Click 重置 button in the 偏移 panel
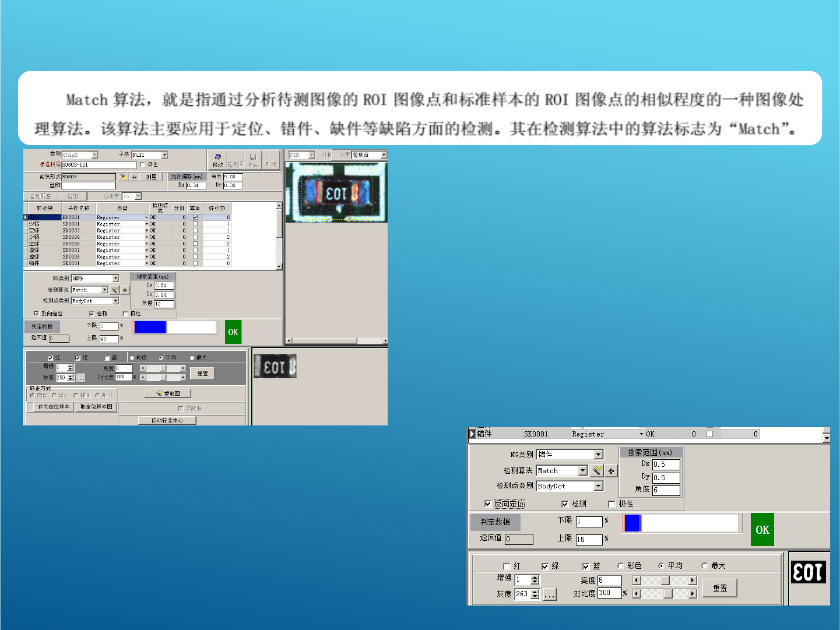The width and height of the screenshot is (840, 630). [x=203, y=374]
